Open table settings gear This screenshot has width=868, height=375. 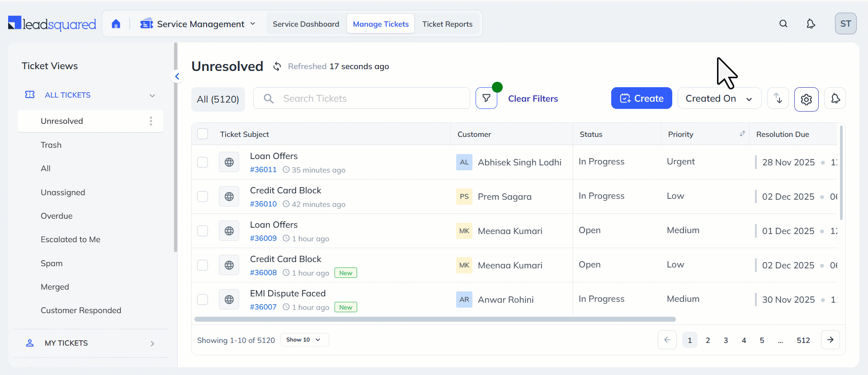tap(807, 99)
